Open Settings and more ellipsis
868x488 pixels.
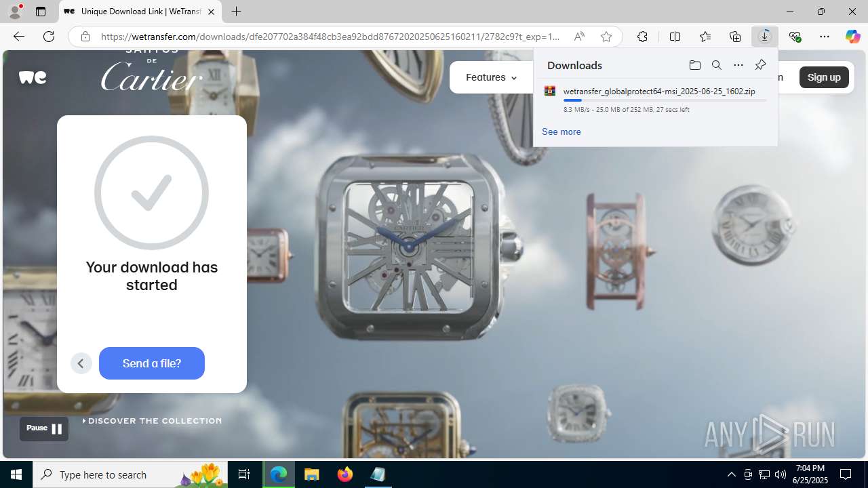[x=825, y=37]
